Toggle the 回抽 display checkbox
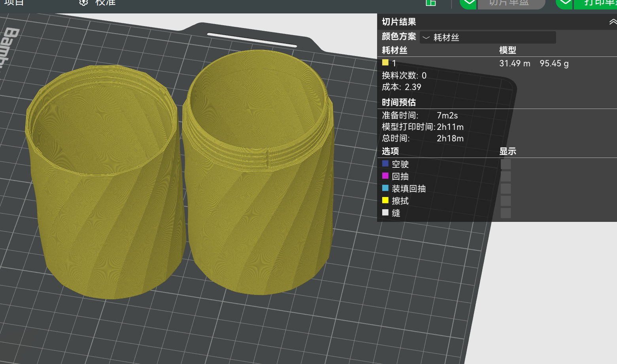Screen dimensions: 617x364 [x=506, y=176]
